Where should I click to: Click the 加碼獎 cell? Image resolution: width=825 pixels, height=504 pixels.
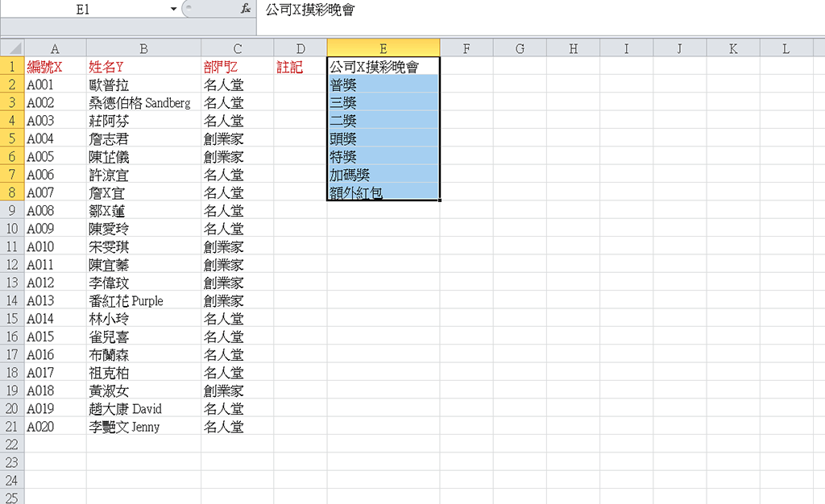(383, 175)
